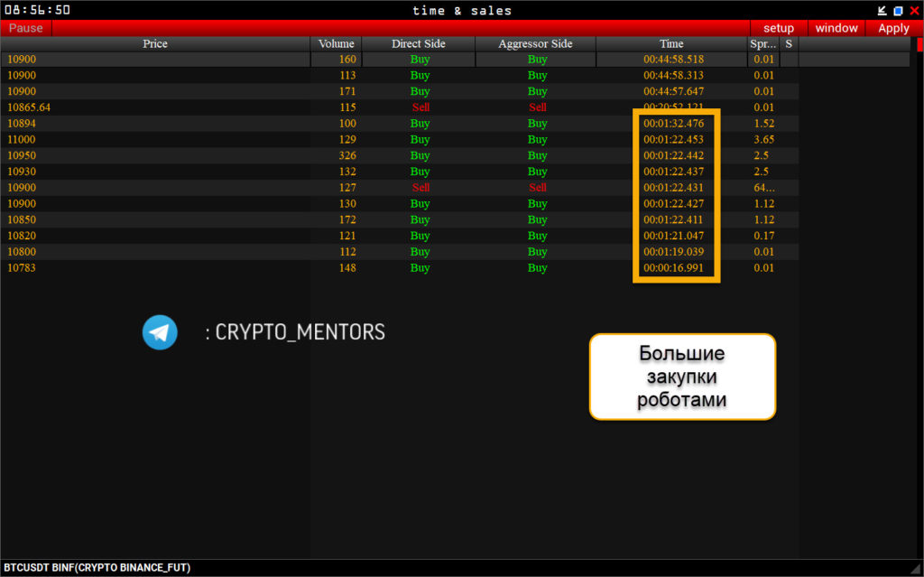Viewport: 924px width, 577px height.
Task: Click the blue maximize window icon
Action: coord(898,11)
